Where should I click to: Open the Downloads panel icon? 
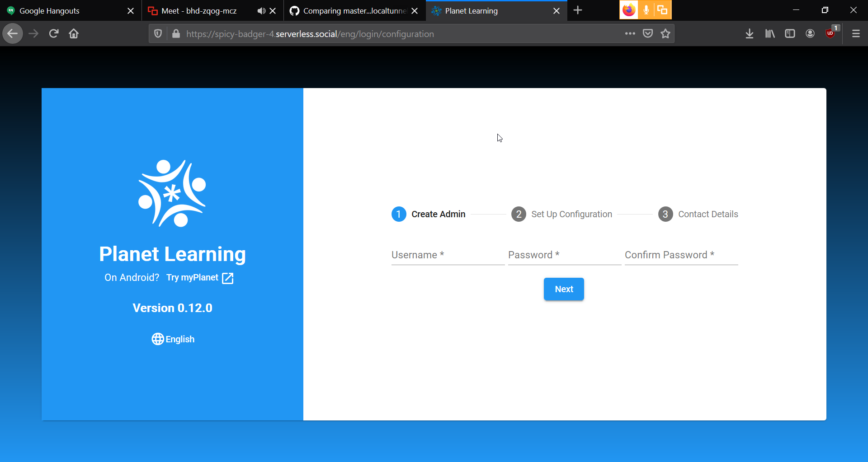pyautogui.click(x=749, y=33)
